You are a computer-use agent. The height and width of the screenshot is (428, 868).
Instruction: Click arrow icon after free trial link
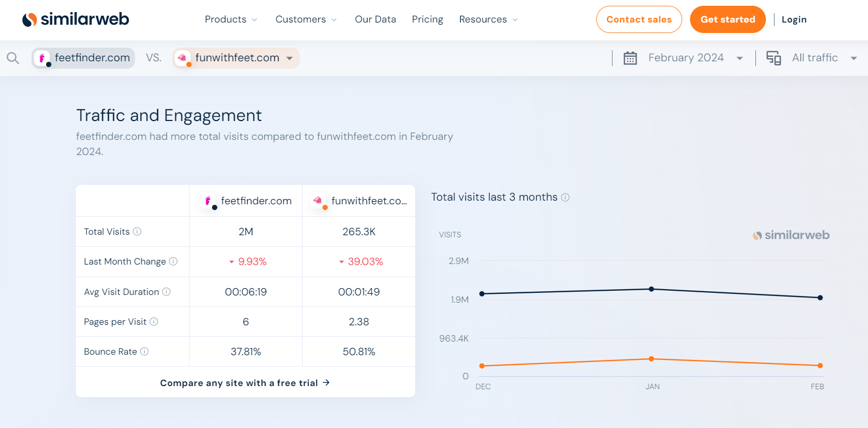click(x=326, y=382)
